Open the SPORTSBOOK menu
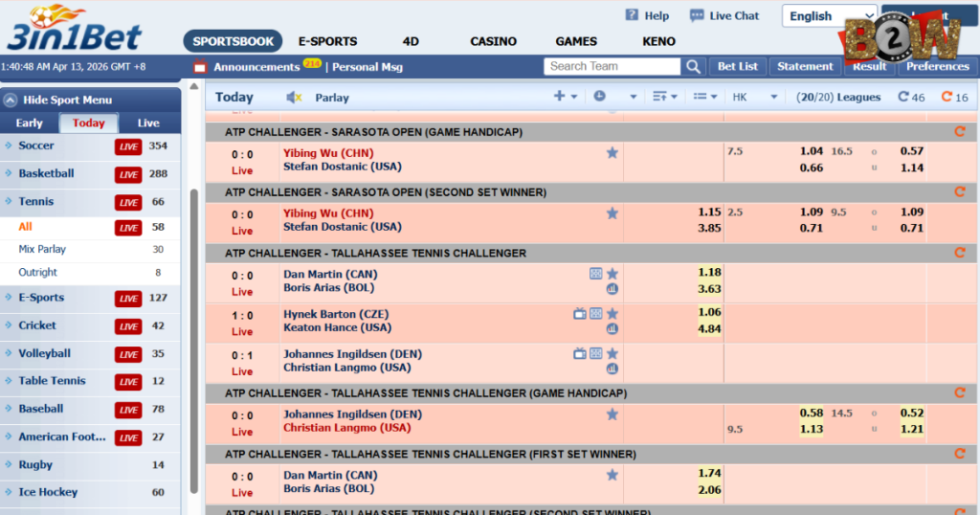Viewport: 980px width, 515px height. pyautogui.click(x=234, y=41)
